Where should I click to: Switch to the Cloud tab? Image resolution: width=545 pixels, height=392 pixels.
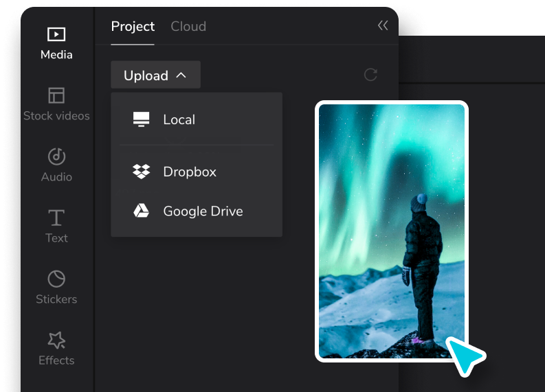tap(188, 26)
